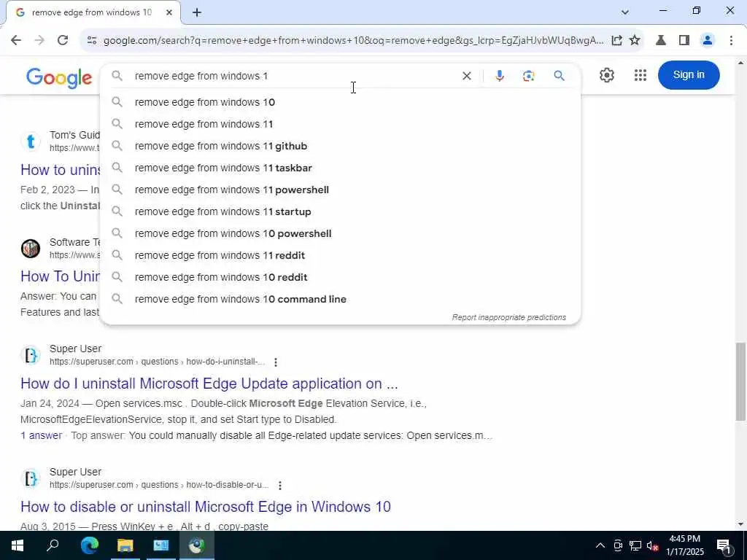Click the Sign in button
This screenshot has width=747, height=560.
[689, 75]
